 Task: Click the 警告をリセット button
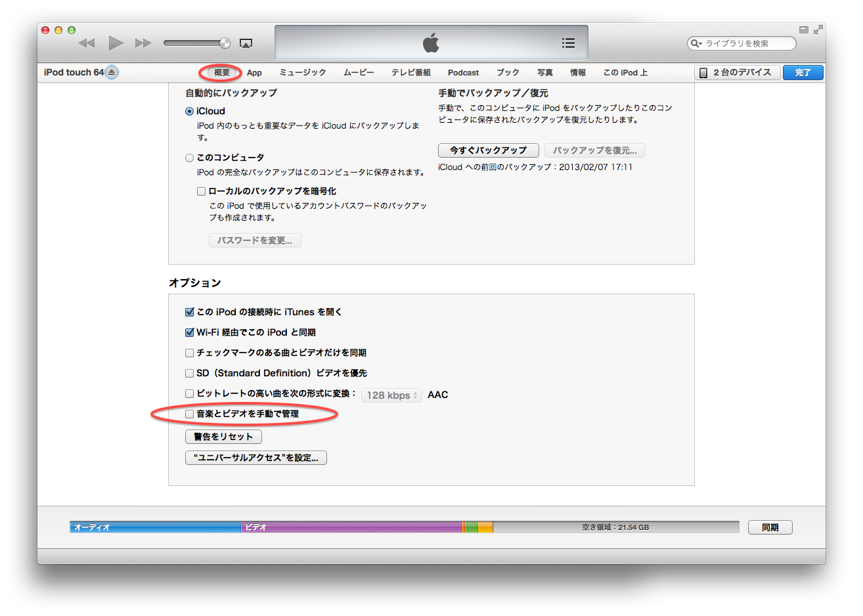[223, 437]
